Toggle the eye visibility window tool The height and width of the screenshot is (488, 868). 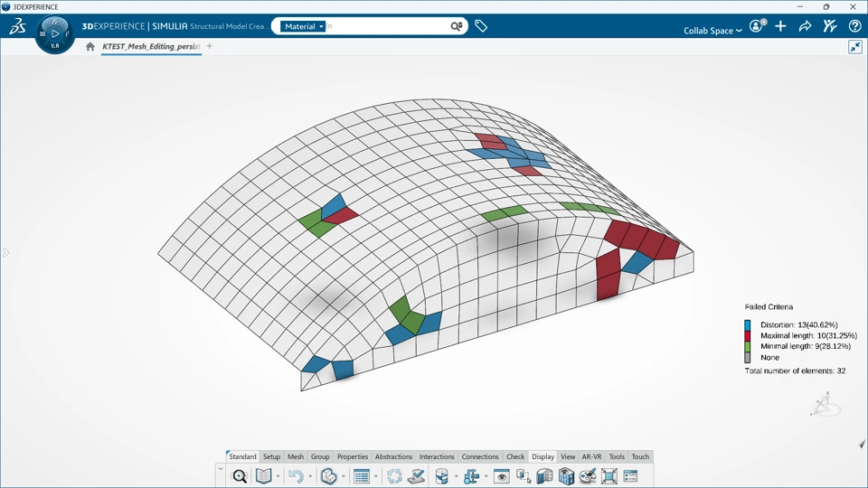click(502, 476)
